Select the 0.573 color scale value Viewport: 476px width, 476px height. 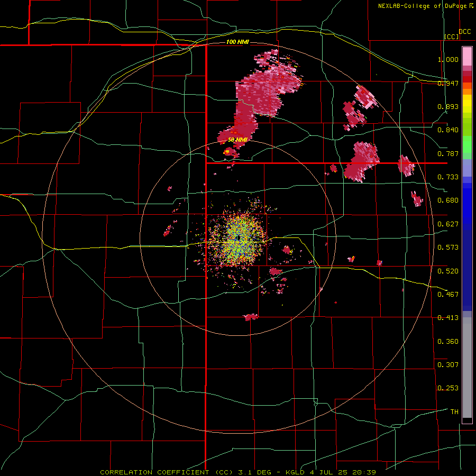448,248
